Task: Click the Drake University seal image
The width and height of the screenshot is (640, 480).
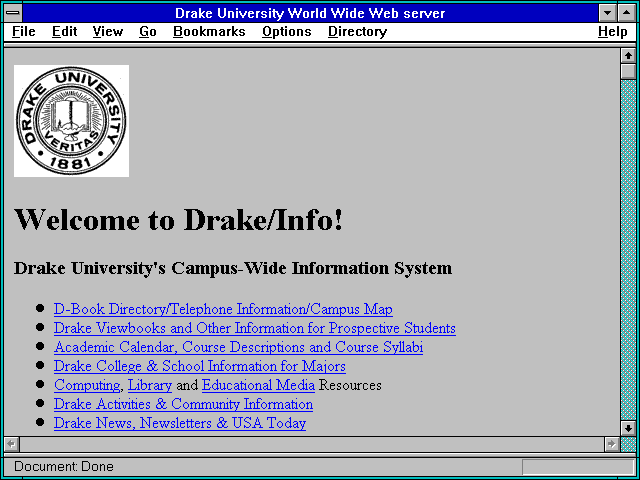Action: [71, 121]
